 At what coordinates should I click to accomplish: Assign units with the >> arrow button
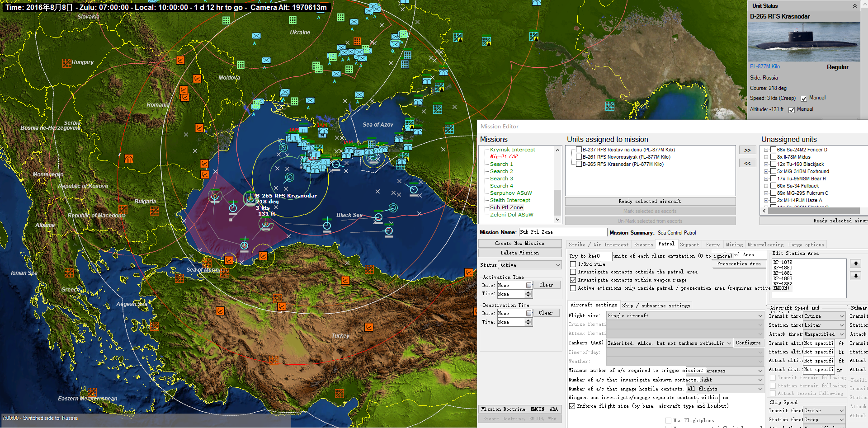(747, 150)
